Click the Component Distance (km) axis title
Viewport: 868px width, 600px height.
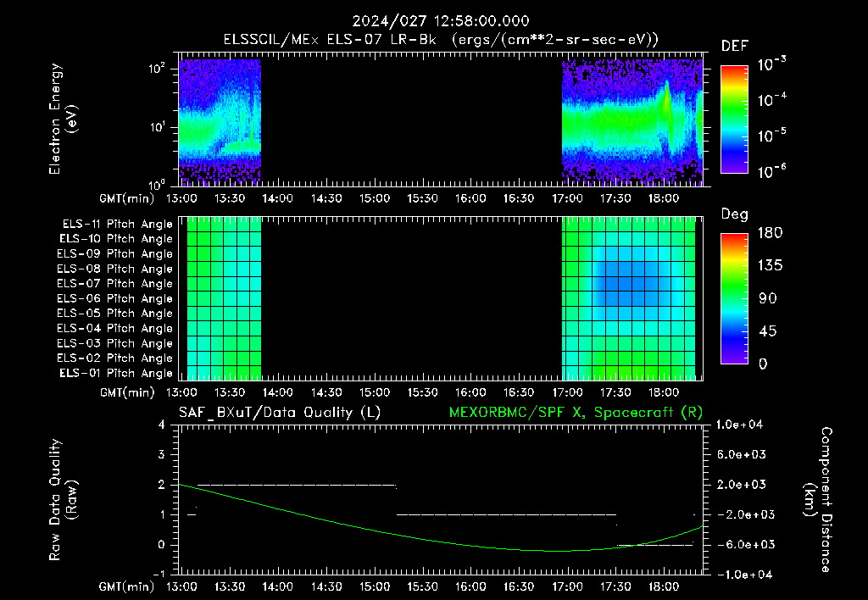click(818, 500)
